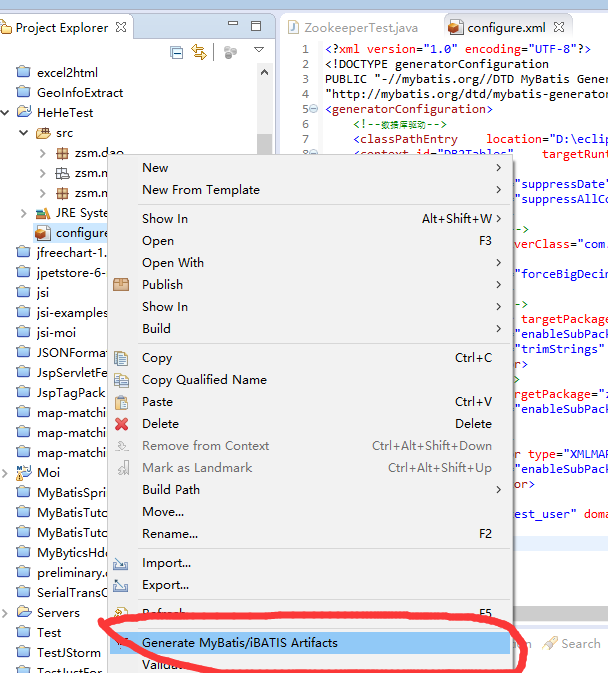The width and height of the screenshot is (608, 673).
Task: Expand the Servers folder
Action: point(5,613)
